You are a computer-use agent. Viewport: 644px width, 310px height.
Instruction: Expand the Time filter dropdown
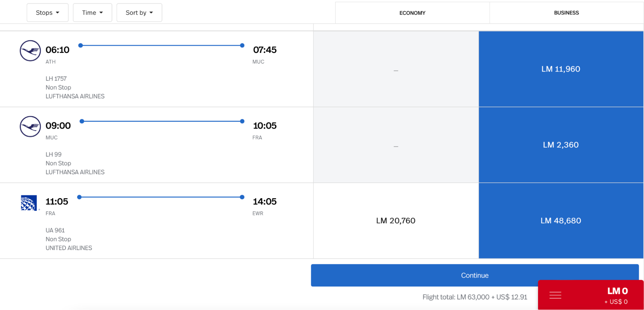[92, 13]
